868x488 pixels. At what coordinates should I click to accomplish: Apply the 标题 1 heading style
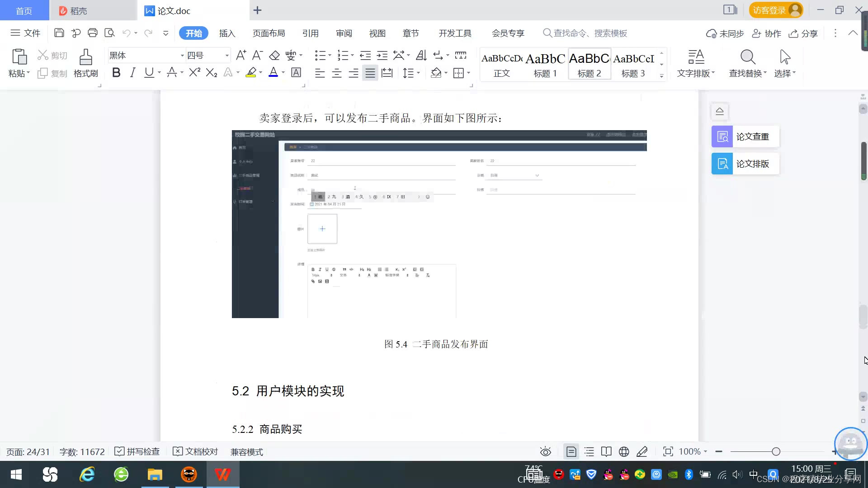tap(545, 65)
